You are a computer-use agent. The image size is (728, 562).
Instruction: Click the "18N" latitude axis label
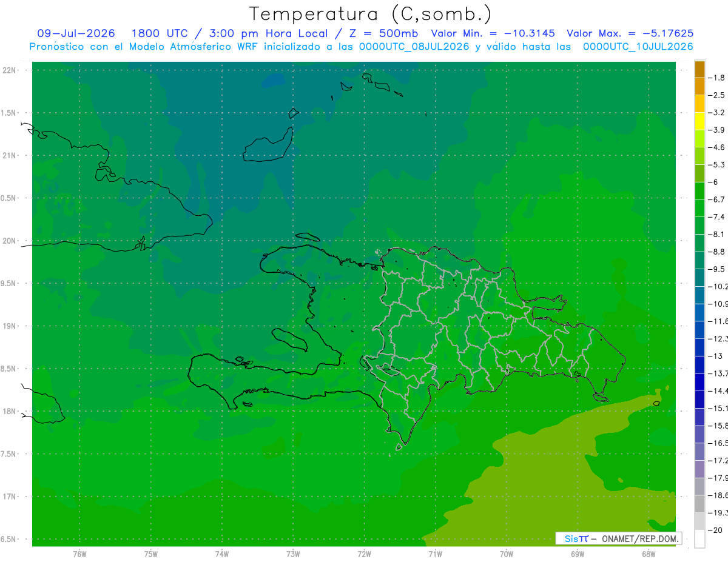pyautogui.click(x=10, y=412)
